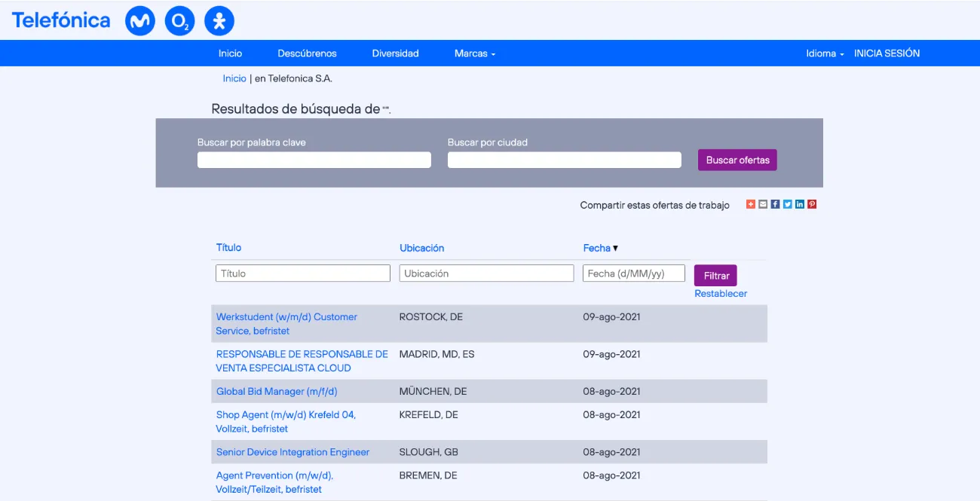
Task: Click the 'Buscar por palabra clave' label
Action: 252,142
